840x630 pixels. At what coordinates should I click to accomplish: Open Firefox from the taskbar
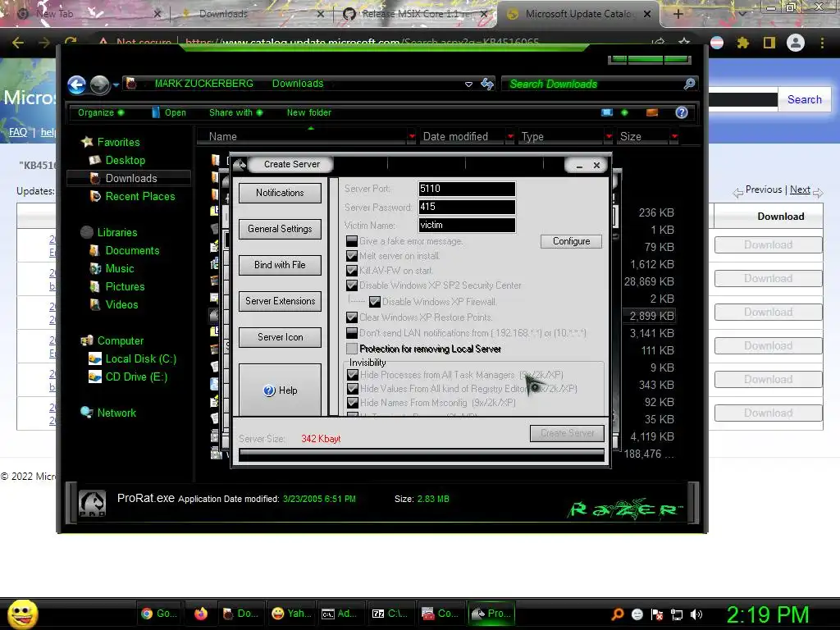click(201, 614)
